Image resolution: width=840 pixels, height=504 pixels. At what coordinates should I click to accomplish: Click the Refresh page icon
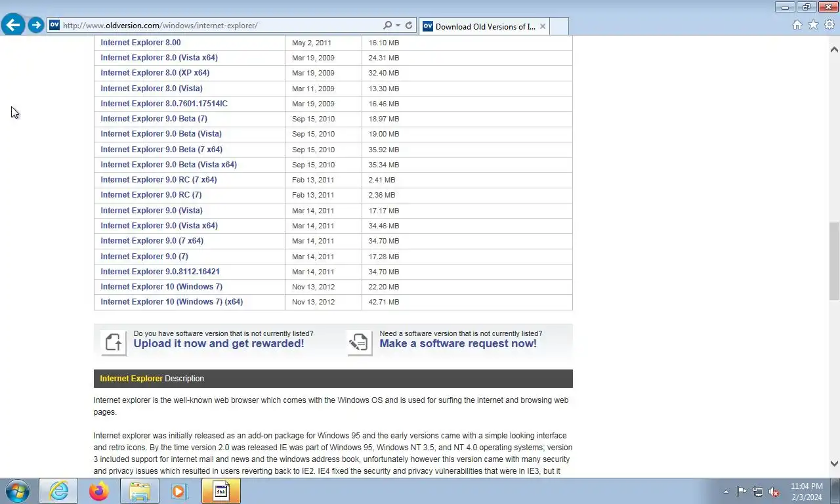pos(409,26)
